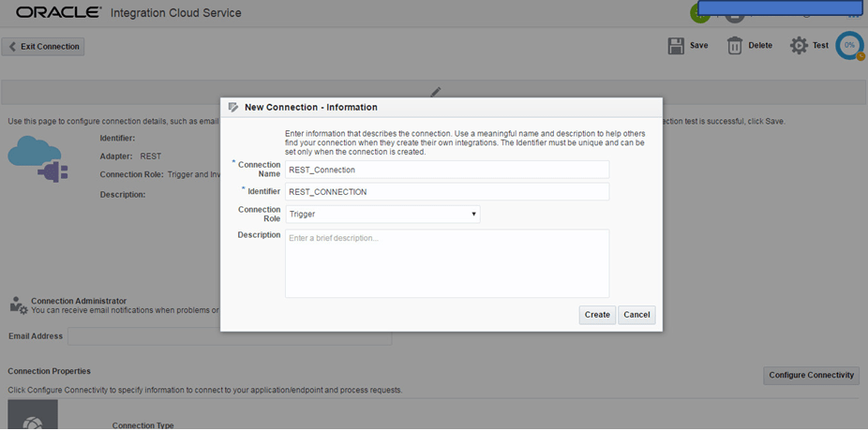This screenshot has height=431, width=868.
Task: Focus the Identifier input field
Action: tap(447, 192)
